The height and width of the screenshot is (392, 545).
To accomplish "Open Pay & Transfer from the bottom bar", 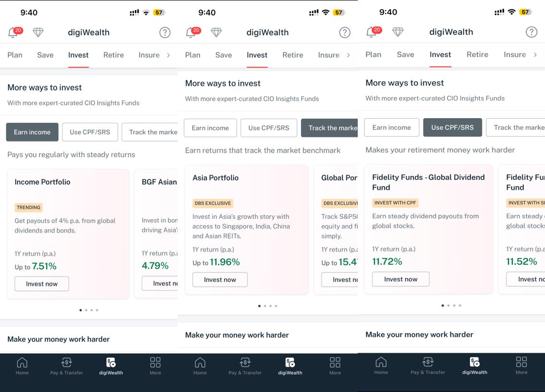I will pos(67,366).
